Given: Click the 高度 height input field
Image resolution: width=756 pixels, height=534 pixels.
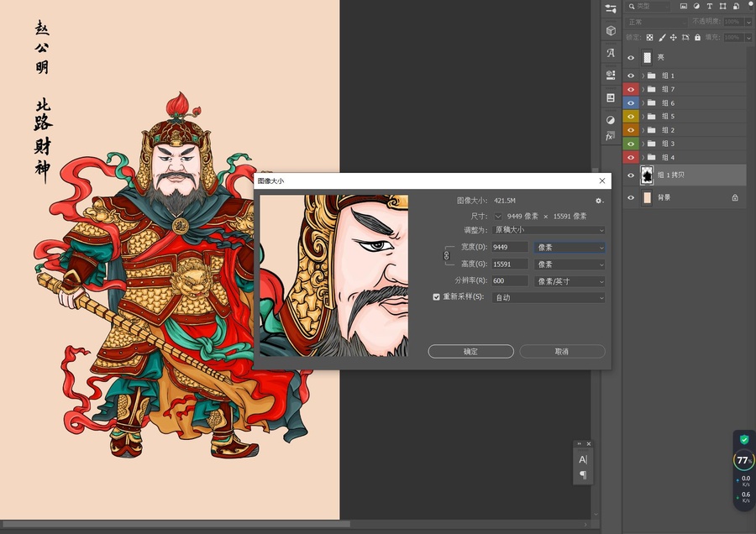Looking at the screenshot, I should 510,264.
